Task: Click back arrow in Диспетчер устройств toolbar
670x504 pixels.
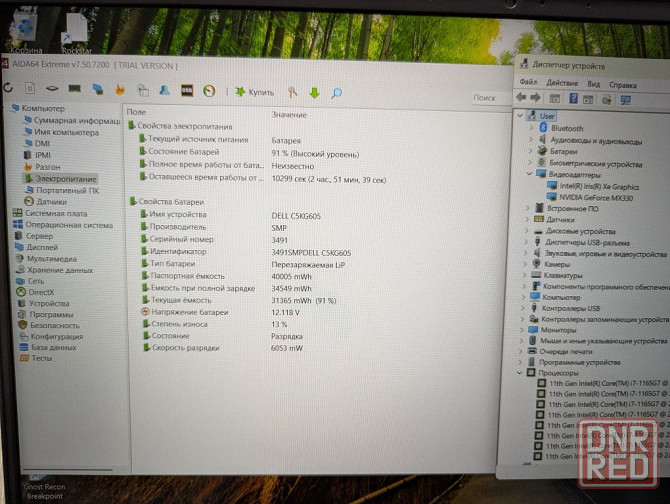Action: (521, 97)
